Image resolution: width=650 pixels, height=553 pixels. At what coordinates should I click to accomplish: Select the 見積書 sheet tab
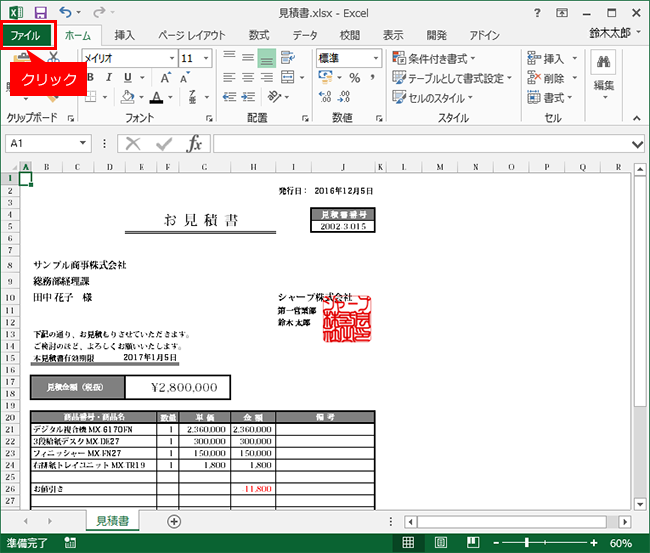pos(113,521)
